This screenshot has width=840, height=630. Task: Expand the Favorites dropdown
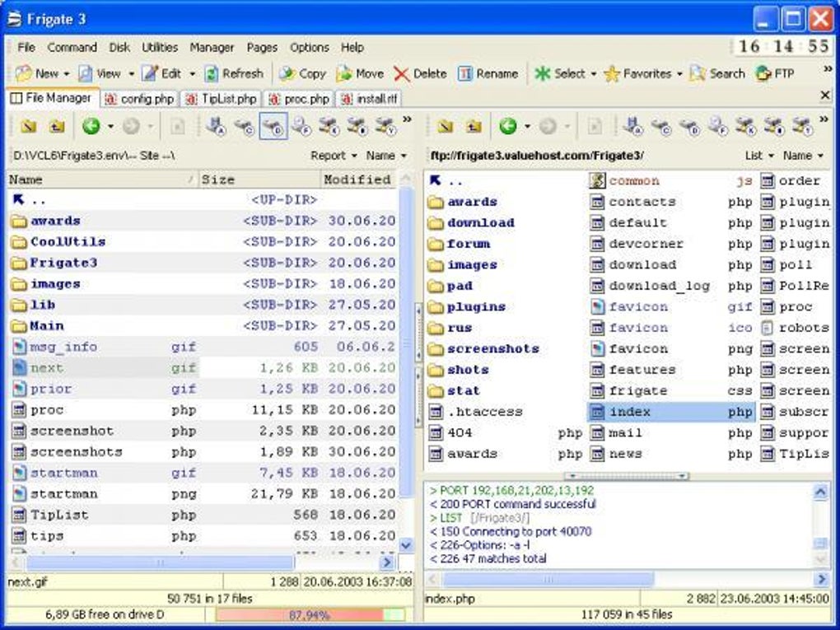pos(680,73)
